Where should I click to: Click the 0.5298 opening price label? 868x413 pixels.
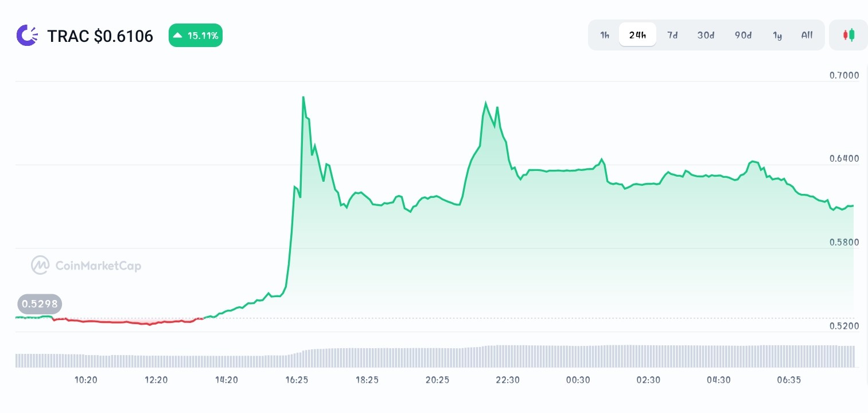click(40, 304)
